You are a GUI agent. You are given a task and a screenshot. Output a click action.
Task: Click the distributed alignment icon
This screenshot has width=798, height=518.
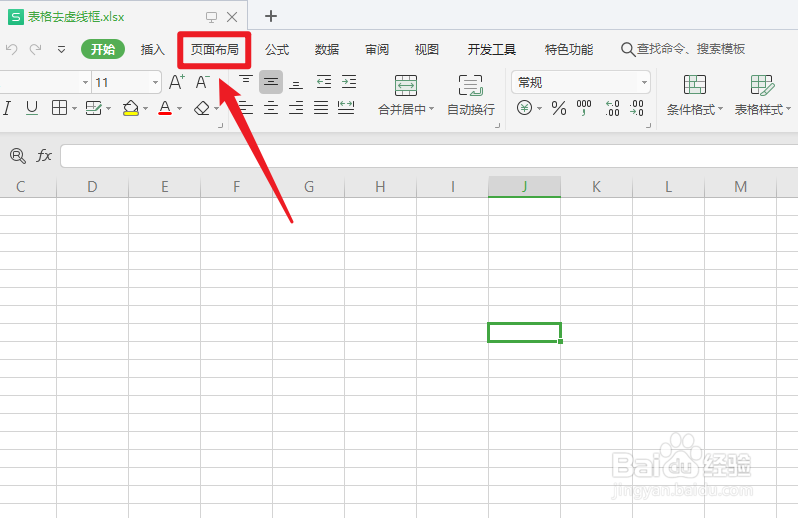346,108
